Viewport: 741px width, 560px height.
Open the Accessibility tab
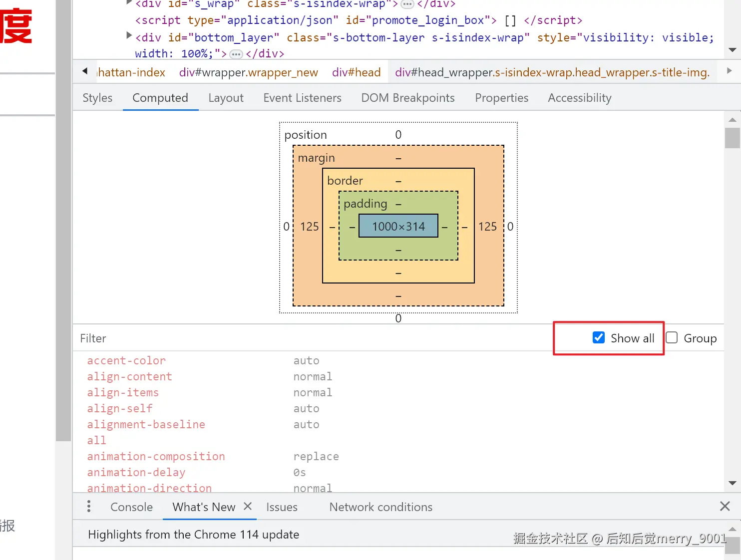pos(579,98)
